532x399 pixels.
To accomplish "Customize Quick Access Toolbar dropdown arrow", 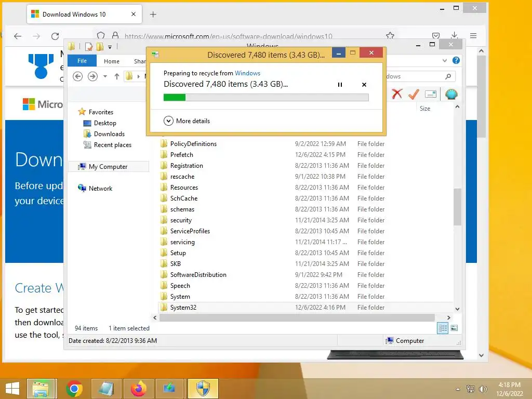I will pyautogui.click(x=110, y=47).
